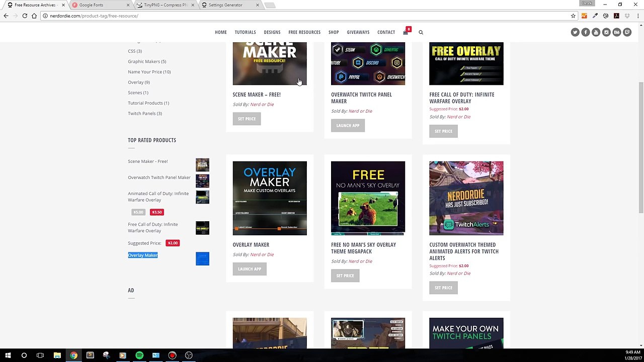The image size is (644, 362).
Task: Open OBS Studio from the taskbar
Action: (189, 355)
